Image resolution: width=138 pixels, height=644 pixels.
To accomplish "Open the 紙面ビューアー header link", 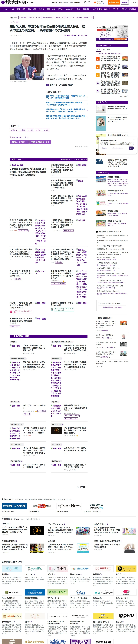I will tap(63, 2).
